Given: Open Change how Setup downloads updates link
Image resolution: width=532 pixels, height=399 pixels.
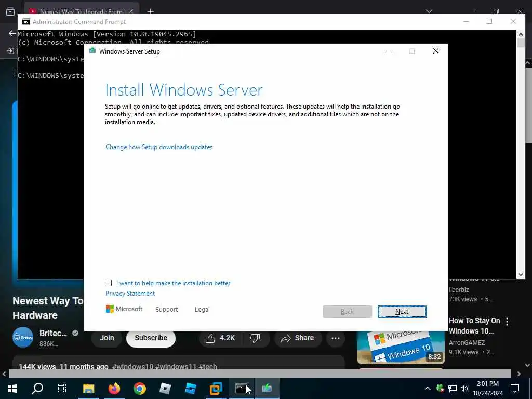Looking at the screenshot, I should click(159, 147).
